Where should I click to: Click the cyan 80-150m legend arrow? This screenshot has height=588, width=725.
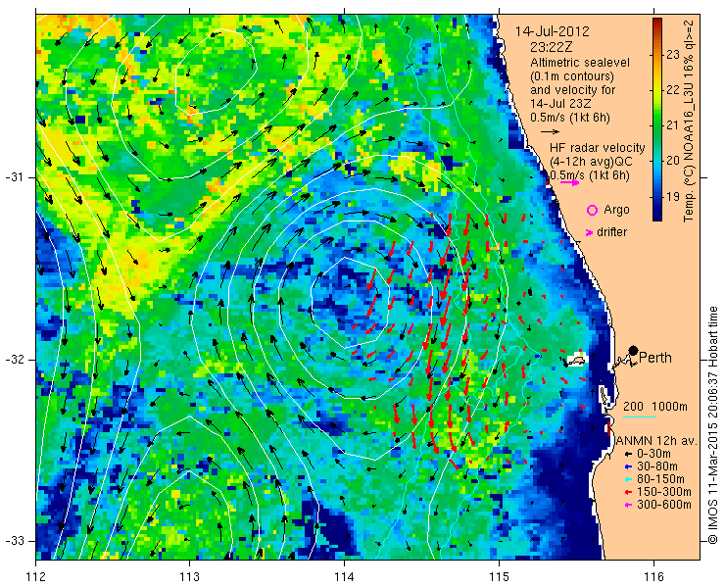point(628,479)
